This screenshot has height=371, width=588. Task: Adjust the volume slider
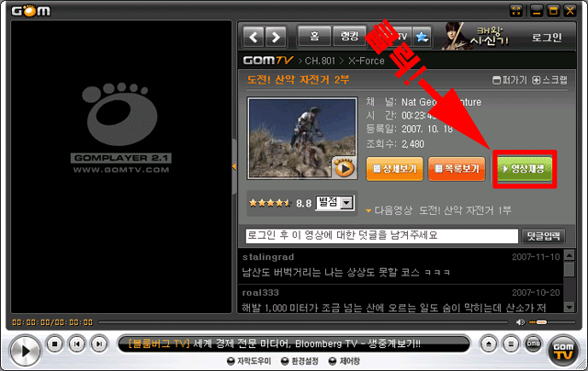coord(541,322)
